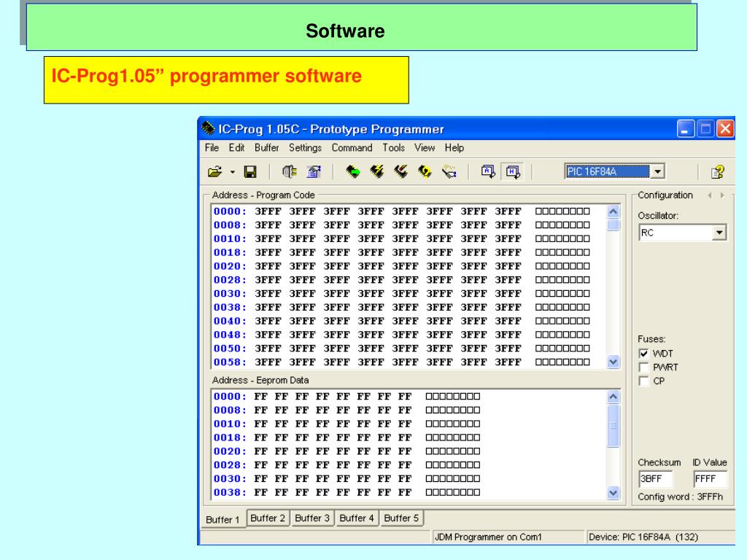Click Eeprom Data address row 0038:
747x560 pixels.
(x=230, y=492)
